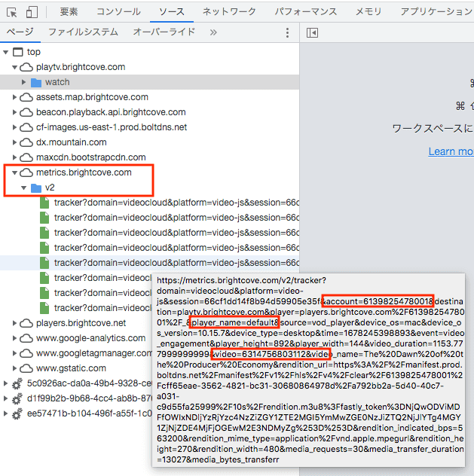
Task: Expand the watch folder arrow
Action: 23,82
